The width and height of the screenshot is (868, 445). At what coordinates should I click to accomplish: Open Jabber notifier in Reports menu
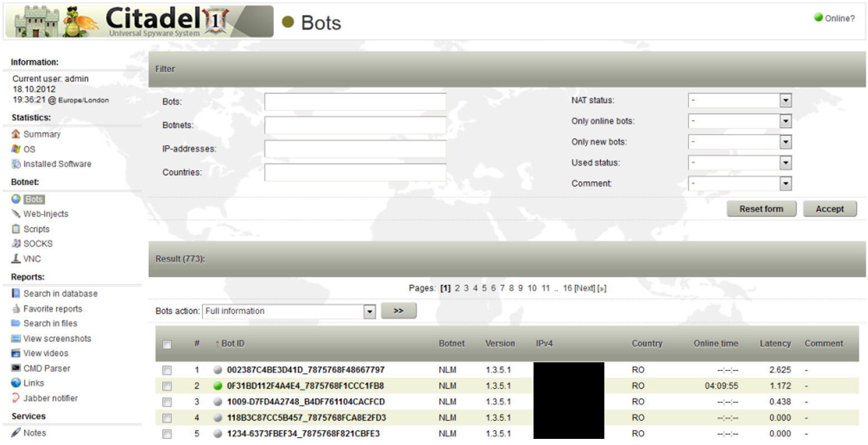pyautogui.click(x=50, y=398)
